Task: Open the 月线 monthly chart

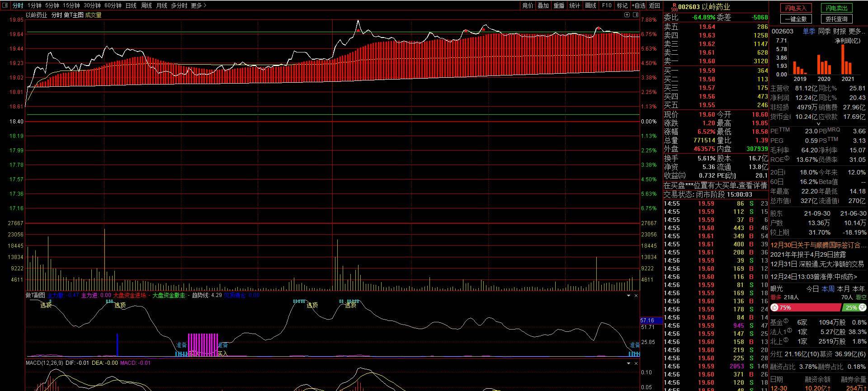Action: pos(161,5)
